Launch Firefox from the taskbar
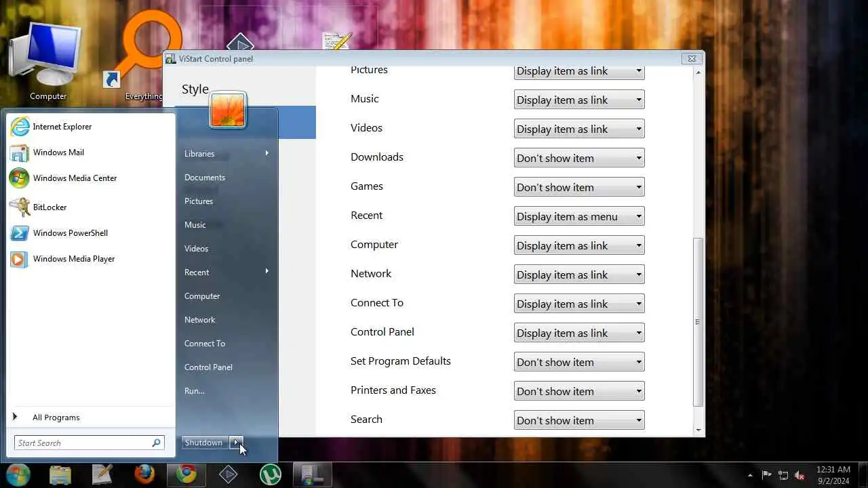868x488 pixels. [x=144, y=474]
